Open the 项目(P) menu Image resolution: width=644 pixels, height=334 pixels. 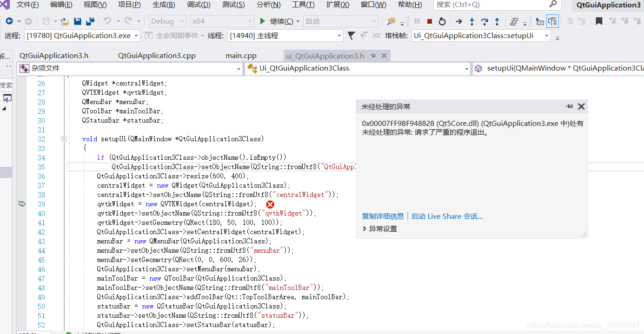pyautogui.click(x=129, y=5)
